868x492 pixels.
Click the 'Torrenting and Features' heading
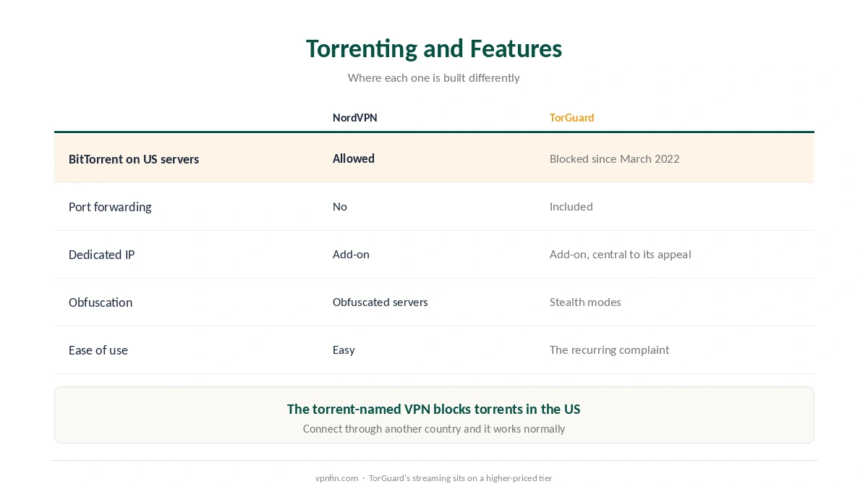tap(434, 48)
